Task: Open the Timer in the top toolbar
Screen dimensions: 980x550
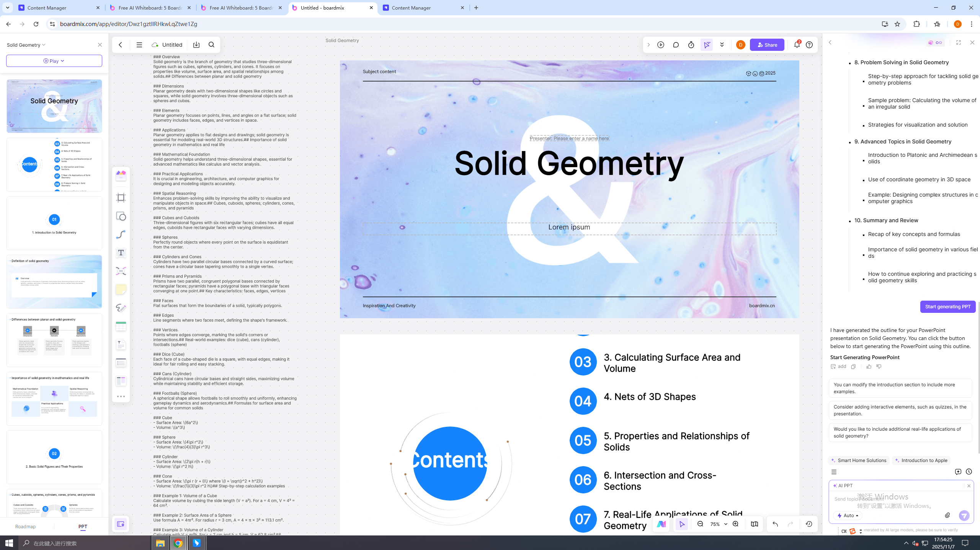Action: coord(691,45)
